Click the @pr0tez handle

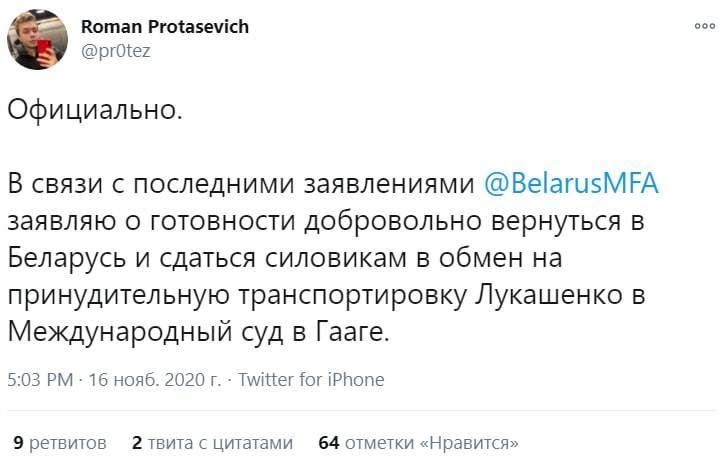tap(116, 50)
